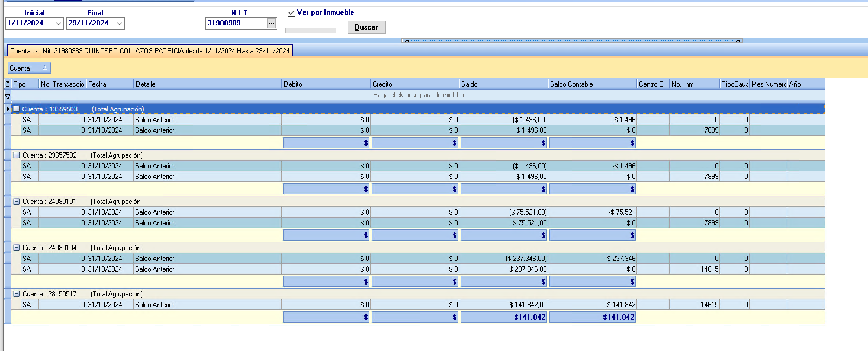Sort by the Saldo Contable column header
868x351 pixels.
[x=592, y=84]
